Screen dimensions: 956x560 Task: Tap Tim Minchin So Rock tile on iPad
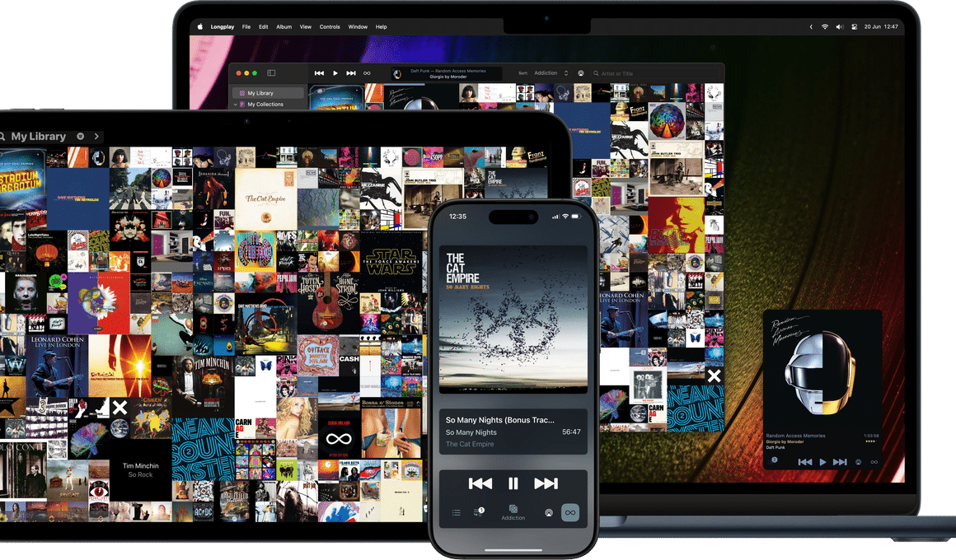coord(141,469)
